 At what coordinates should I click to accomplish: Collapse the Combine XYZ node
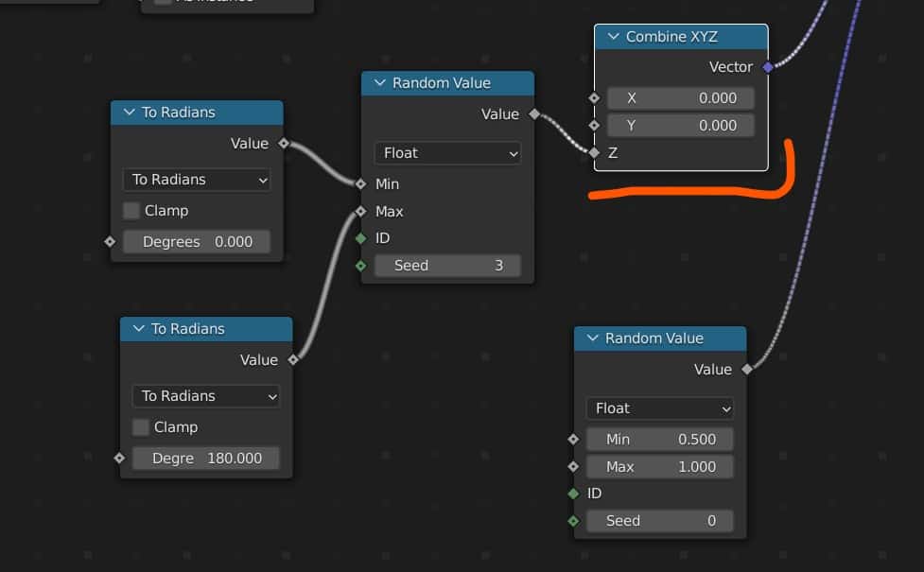(x=611, y=37)
